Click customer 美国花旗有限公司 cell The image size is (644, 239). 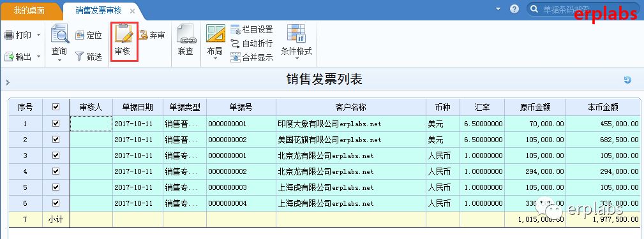[351, 140]
